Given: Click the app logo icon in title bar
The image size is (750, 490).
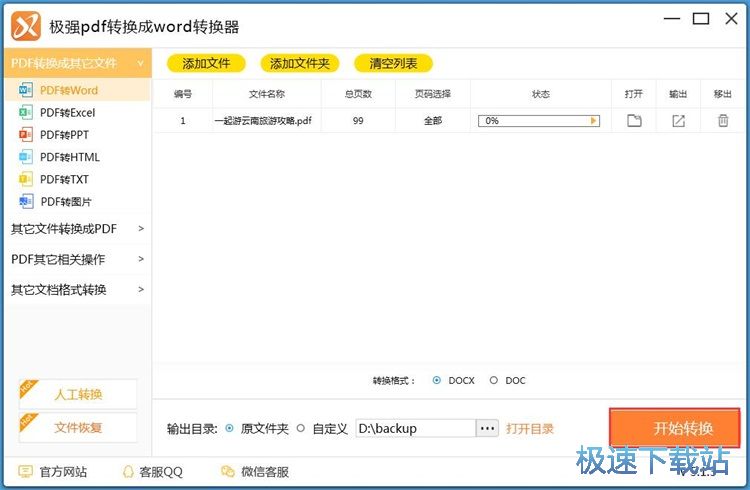Looking at the screenshot, I should click(x=26, y=25).
